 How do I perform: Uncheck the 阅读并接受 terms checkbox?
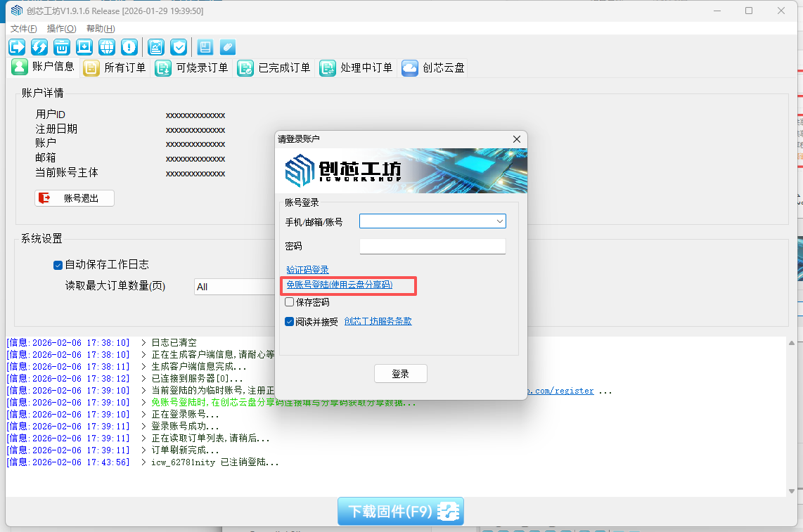tap(290, 322)
